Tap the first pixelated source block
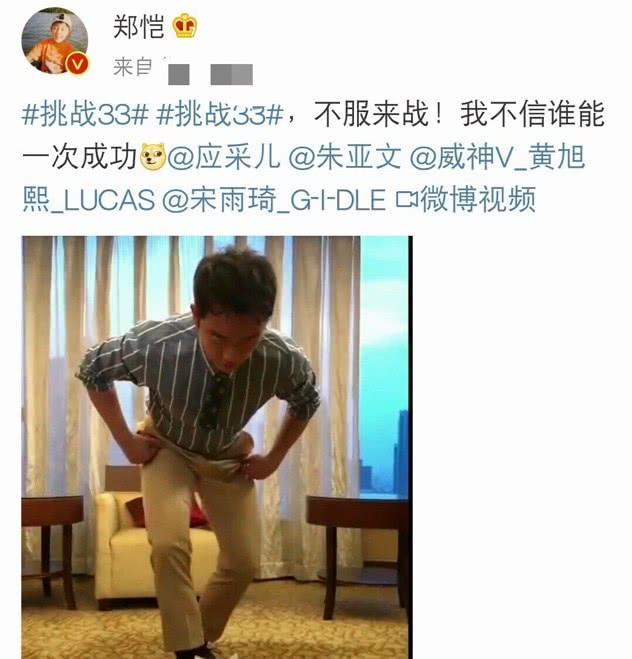 click(179, 74)
